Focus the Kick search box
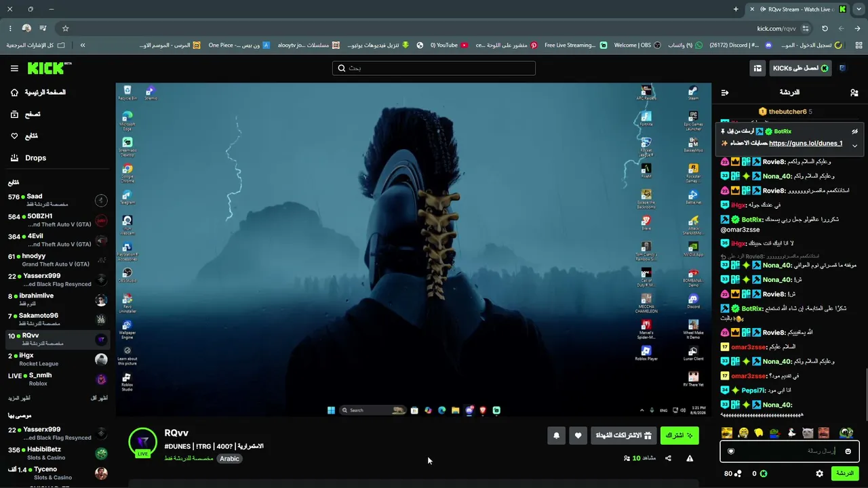 434,68
